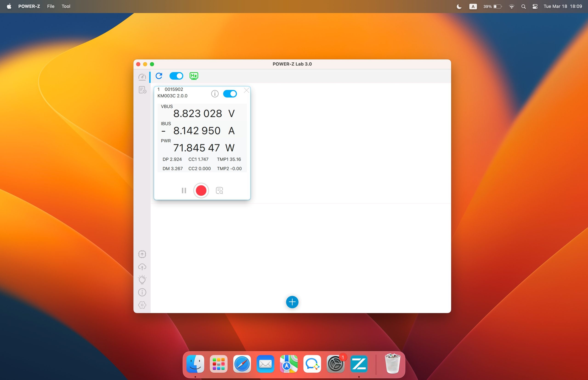
Task: Click the firmware update chip icon
Action: (142, 254)
